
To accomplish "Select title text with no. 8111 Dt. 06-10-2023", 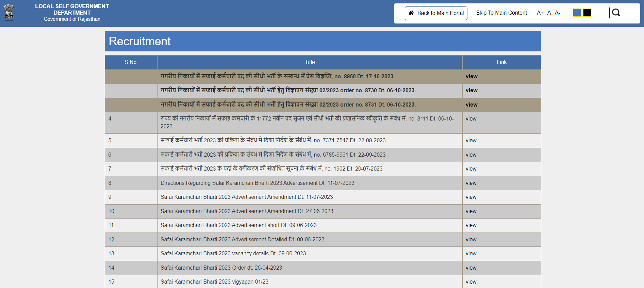I will pyautogui.click(x=307, y=122).
